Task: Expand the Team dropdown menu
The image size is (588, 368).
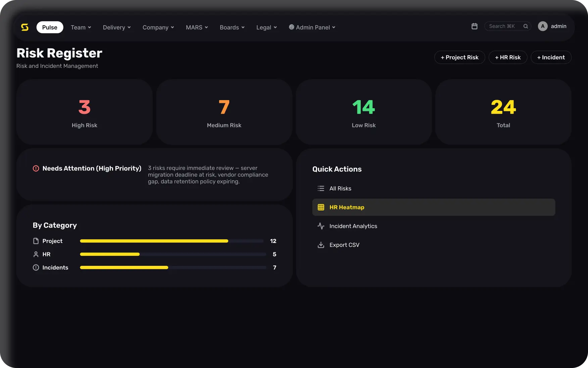Action: tap(81, 27)
